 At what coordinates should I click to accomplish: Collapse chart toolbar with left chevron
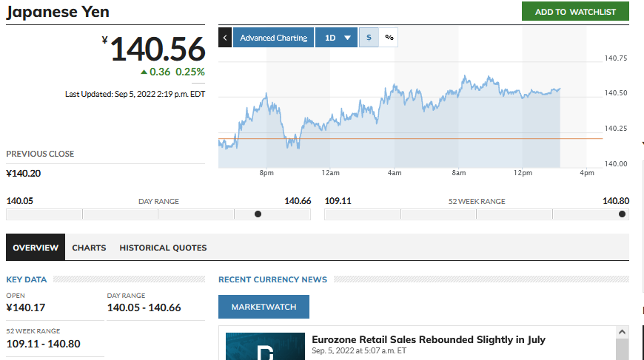coord(225,38)
